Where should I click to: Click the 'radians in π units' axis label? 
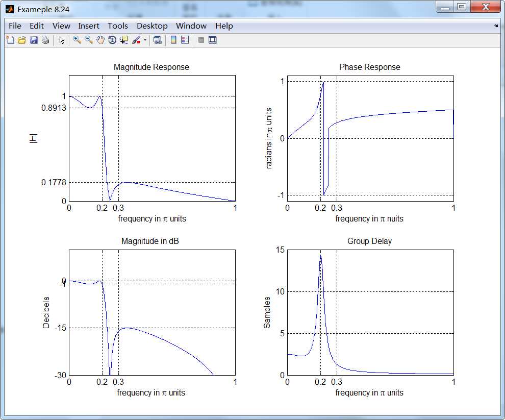pos(269,138)
